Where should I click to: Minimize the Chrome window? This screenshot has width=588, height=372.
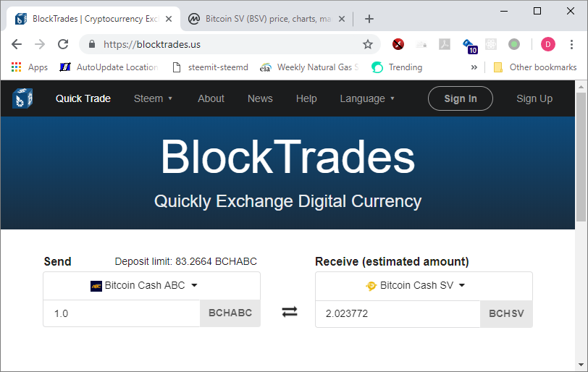(504, 12)
